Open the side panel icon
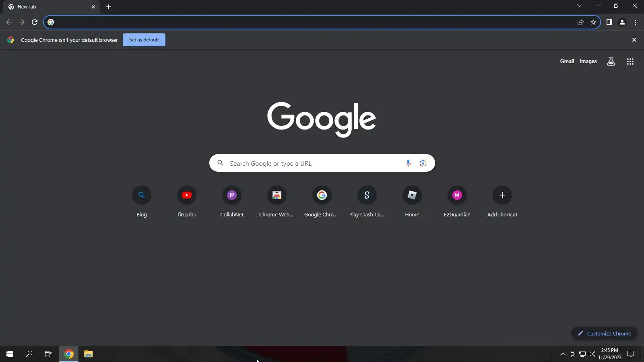 pyautogui.click(x=609, y=22)
